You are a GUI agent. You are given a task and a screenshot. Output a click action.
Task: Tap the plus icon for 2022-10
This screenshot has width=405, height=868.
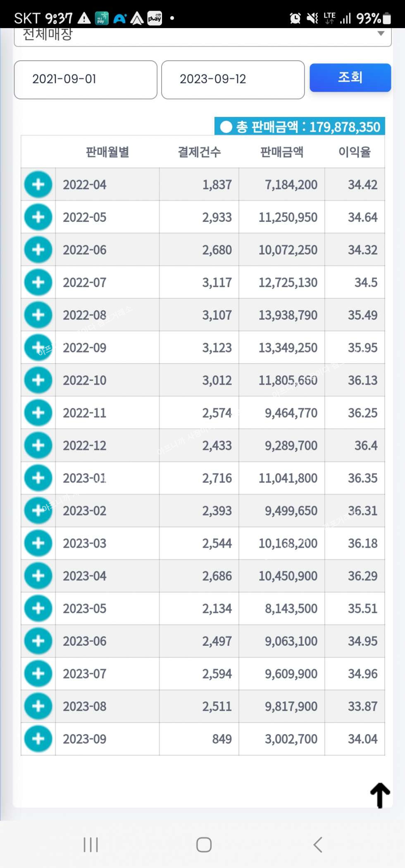(x=38, y=380)
